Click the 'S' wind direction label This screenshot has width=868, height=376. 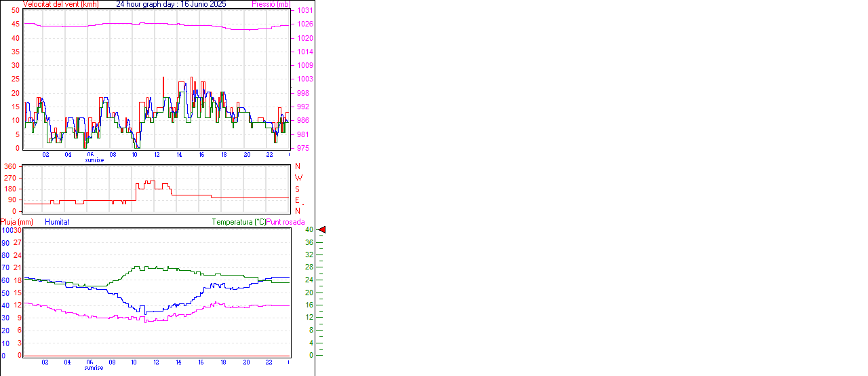click(x=297, y=189)
